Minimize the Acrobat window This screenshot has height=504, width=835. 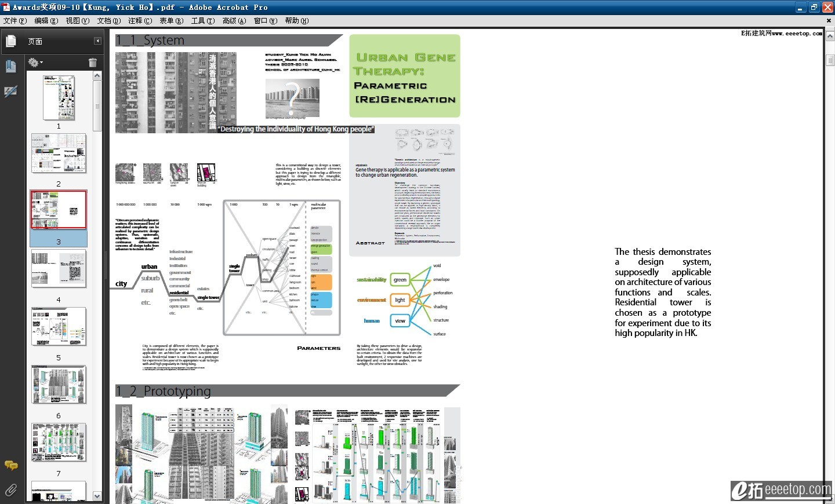tap(801, 8)
